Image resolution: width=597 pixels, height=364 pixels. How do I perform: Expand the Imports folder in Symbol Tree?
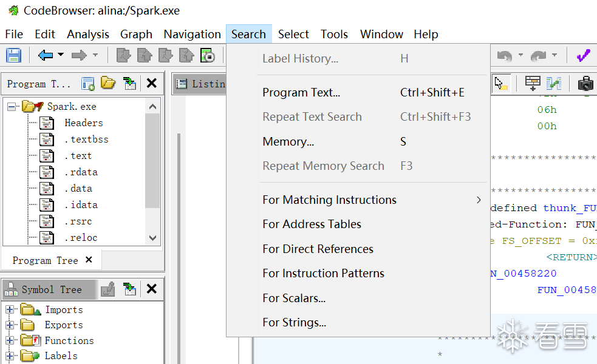click(x=10, y=310)
